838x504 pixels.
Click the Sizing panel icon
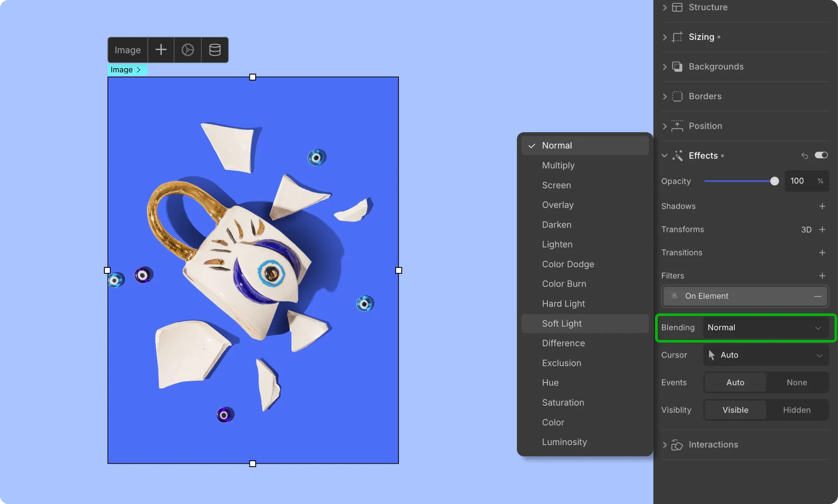coord(677,37)
